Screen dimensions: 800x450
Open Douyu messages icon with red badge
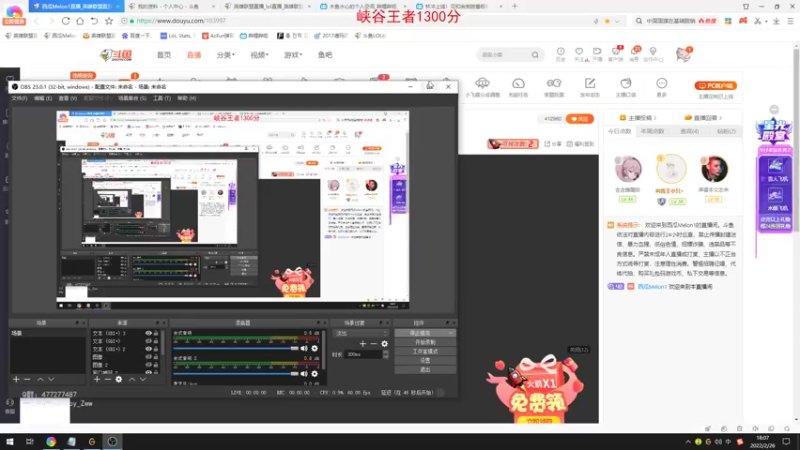(x=635, y=52)
